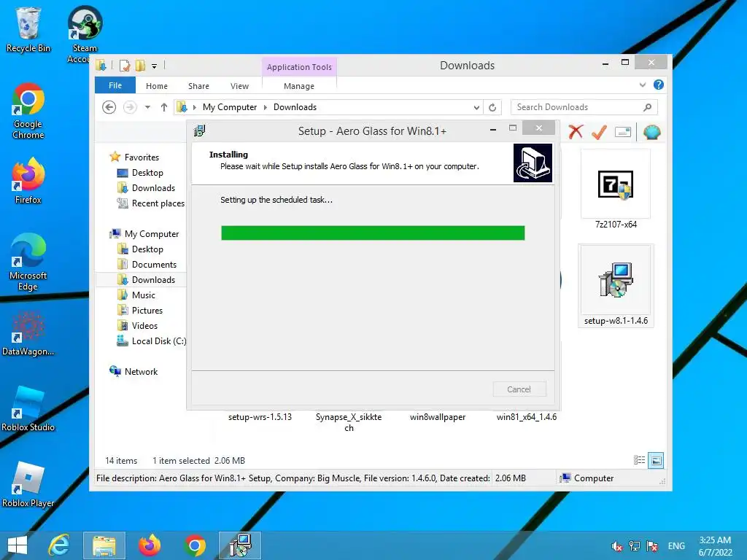Select Pictures under My Computer

coord(147,311)
